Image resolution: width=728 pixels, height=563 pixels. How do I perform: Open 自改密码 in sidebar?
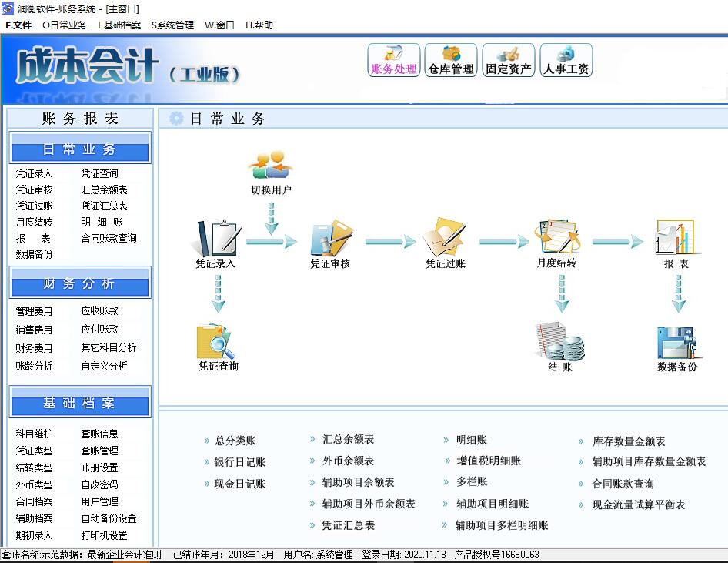click(100, 484)
